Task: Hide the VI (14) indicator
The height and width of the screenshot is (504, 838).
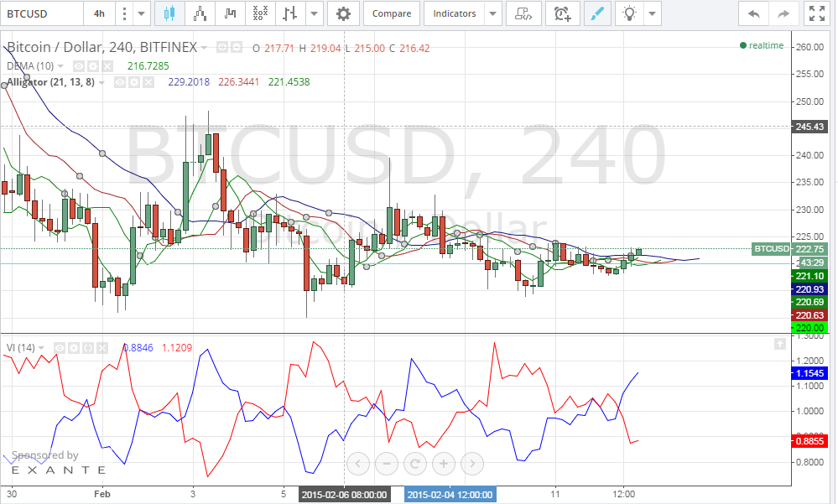Action: (x=60, y=347)
